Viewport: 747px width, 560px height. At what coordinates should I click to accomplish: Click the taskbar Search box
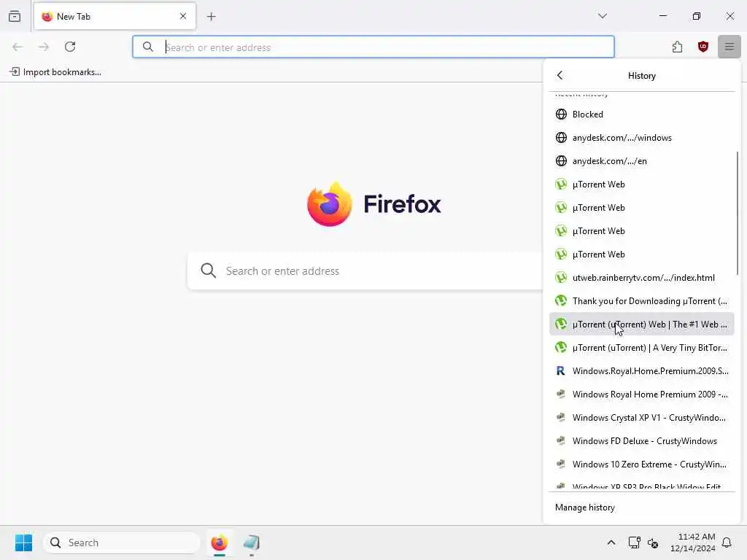[122, 542]
